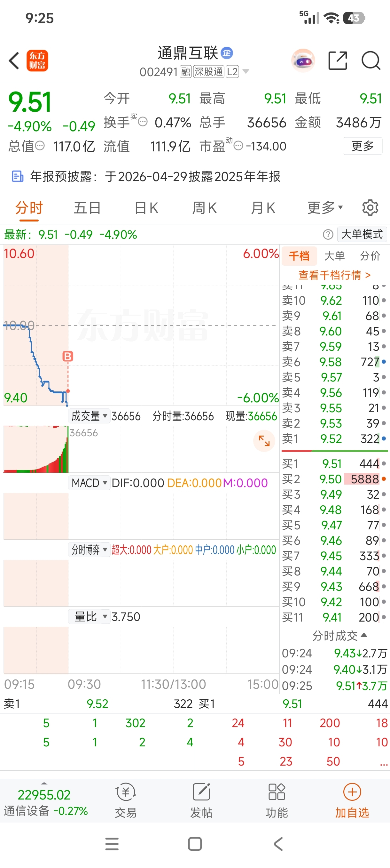Tap Android home navigation button
The width and height of the screenshot is (390, 868).
(x=195, y=844)
